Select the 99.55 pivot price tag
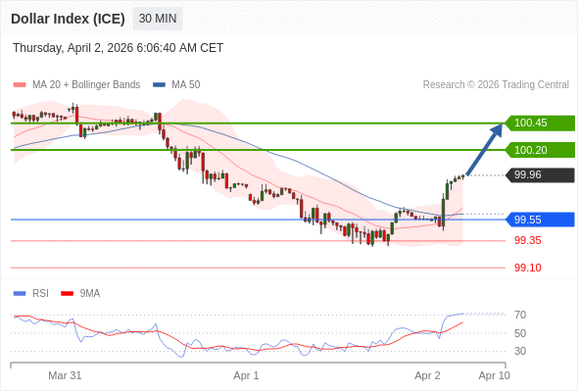This screenshot has height=392, width=578. pyautogui.click(x=539, y=220)
